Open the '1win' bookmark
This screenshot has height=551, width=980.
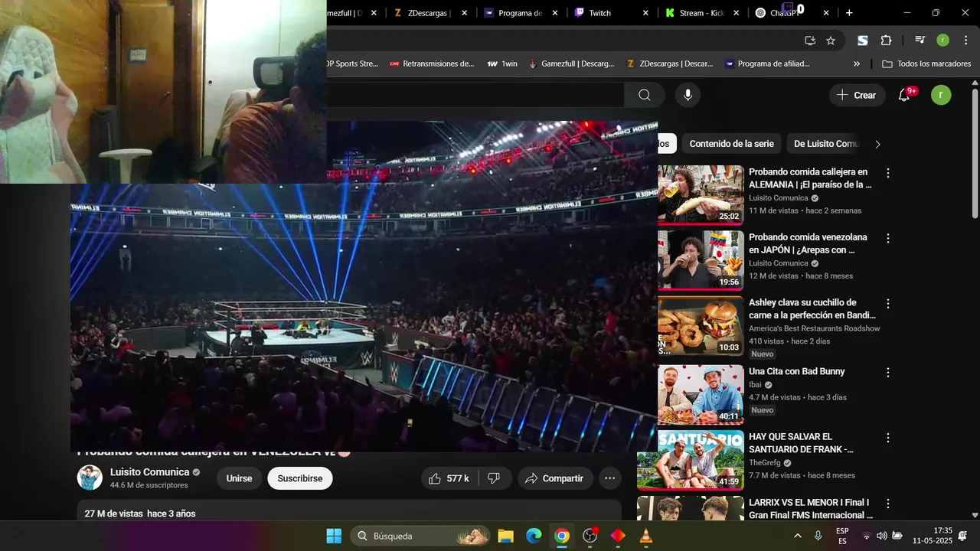click(x=502, y=64)
